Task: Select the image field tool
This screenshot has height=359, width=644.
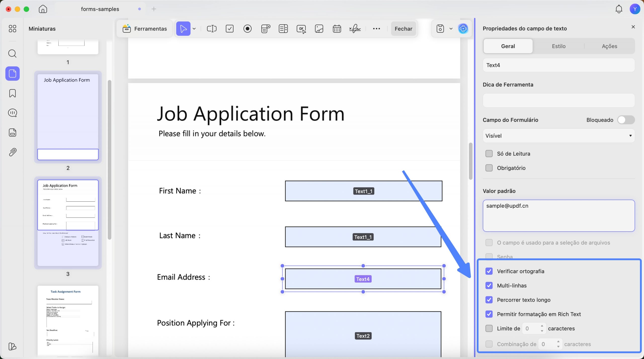Action: (319, 29)
